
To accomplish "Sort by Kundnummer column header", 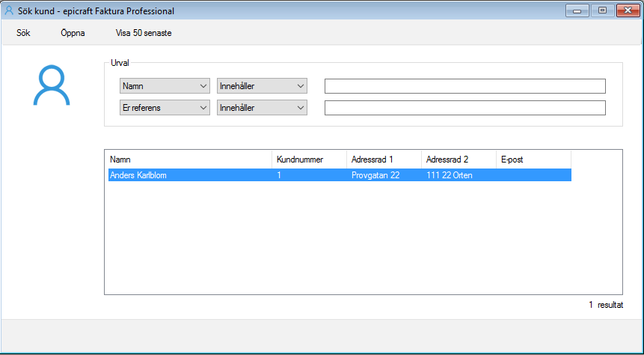I will [x=309, y=160].
